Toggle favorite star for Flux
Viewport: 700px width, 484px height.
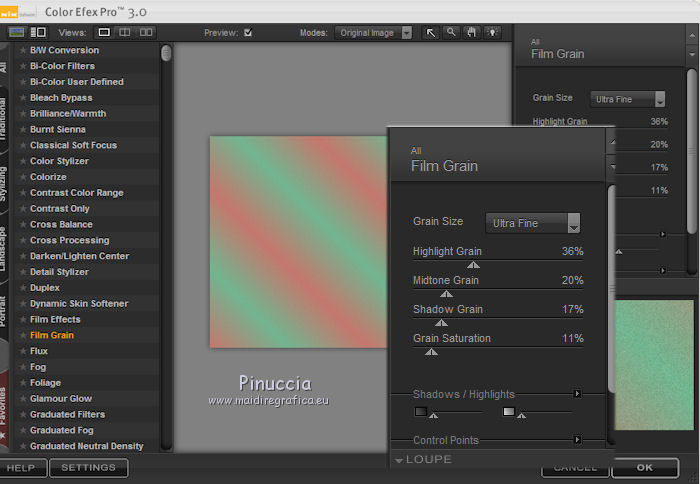pyautogui.click(x=23, y=351)
